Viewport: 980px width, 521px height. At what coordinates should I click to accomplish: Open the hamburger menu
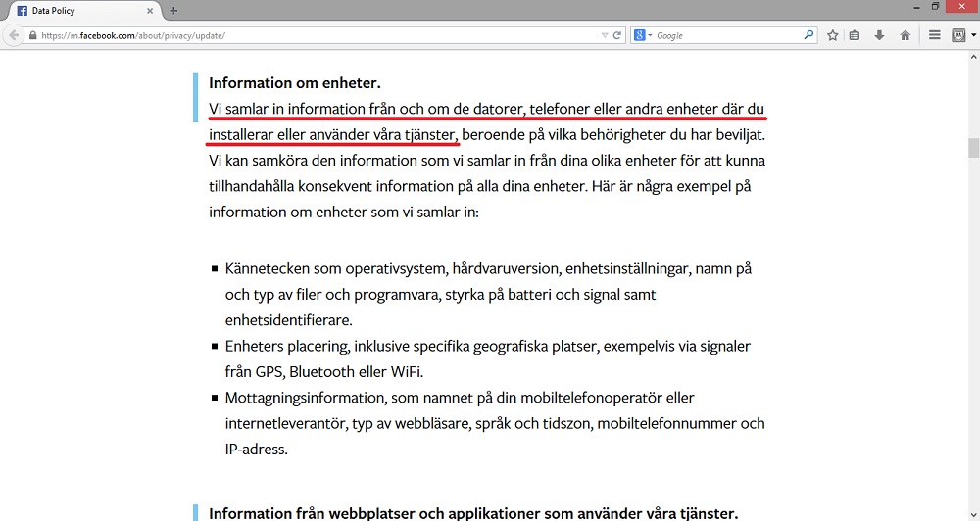[x=934, y=35]
